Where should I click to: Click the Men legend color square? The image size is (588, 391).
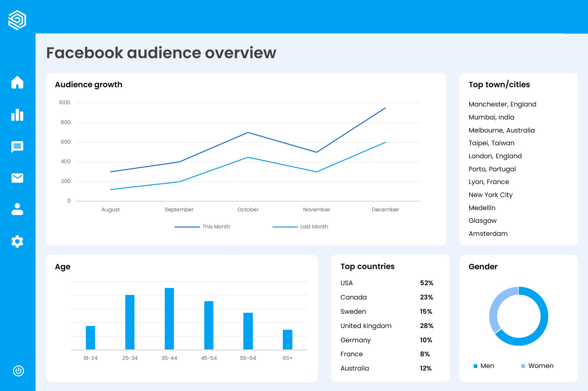coord(476,366)
